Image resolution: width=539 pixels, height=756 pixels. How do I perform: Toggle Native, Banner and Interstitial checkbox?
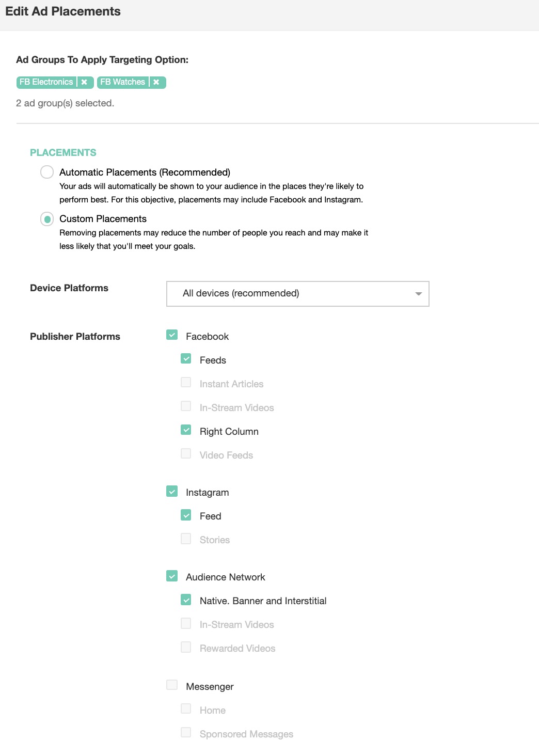[x=186, y=600]
